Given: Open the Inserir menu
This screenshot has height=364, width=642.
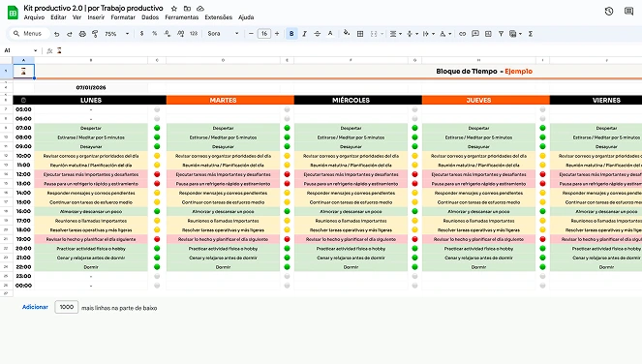Looking at the screenshot, I should coord(96,17).
